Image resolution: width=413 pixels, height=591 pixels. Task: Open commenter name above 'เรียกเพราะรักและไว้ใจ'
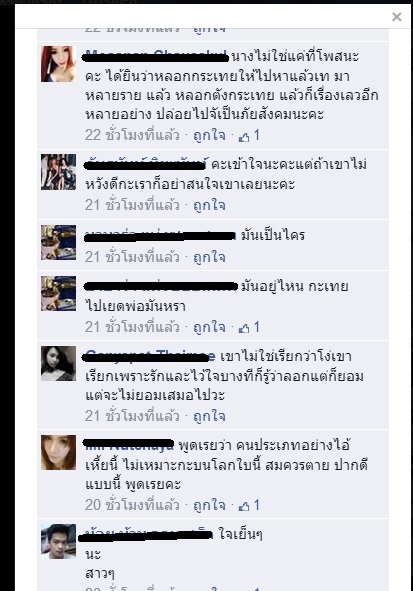point(150,356)
